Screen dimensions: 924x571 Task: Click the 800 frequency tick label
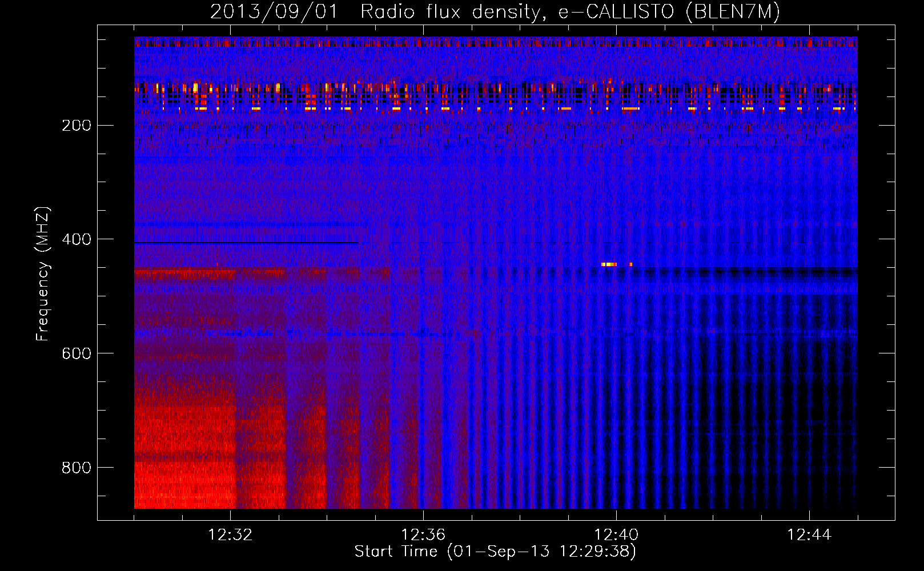tap(77, 468)
